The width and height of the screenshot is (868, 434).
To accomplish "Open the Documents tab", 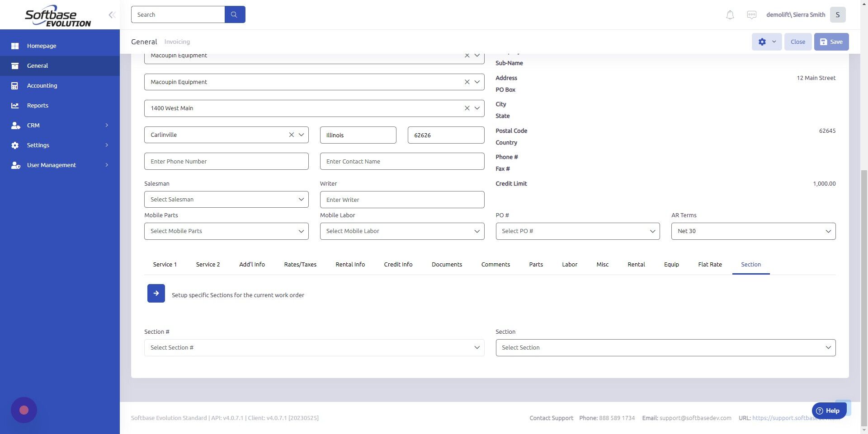I will click(447, 264).
